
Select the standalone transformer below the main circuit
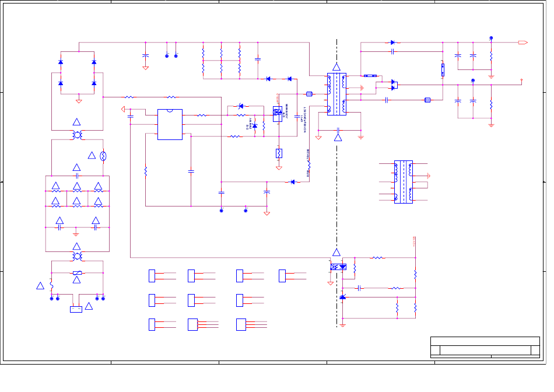pyautogui.click(x=403, y=181)
